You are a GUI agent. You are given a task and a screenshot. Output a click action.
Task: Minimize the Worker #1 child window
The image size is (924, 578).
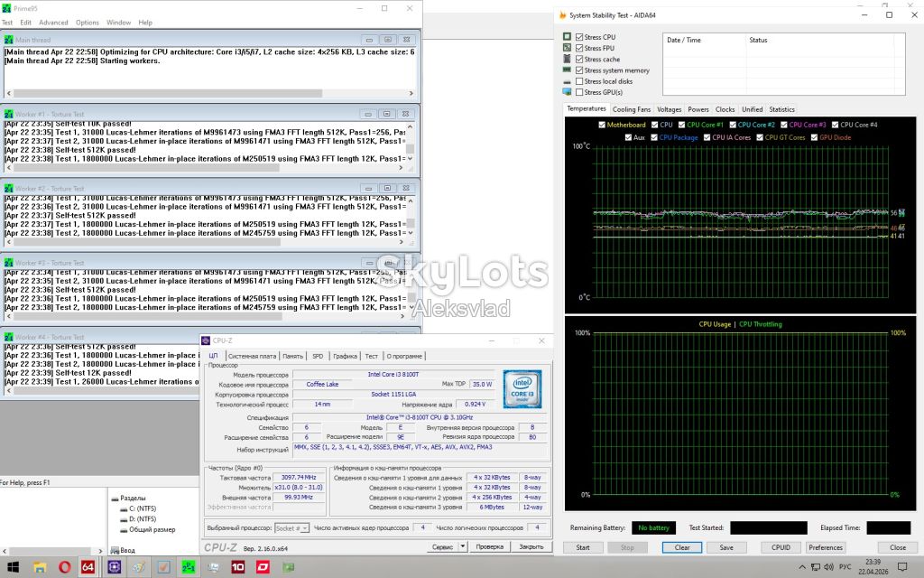pyautogui.click(x=368, y=114)
